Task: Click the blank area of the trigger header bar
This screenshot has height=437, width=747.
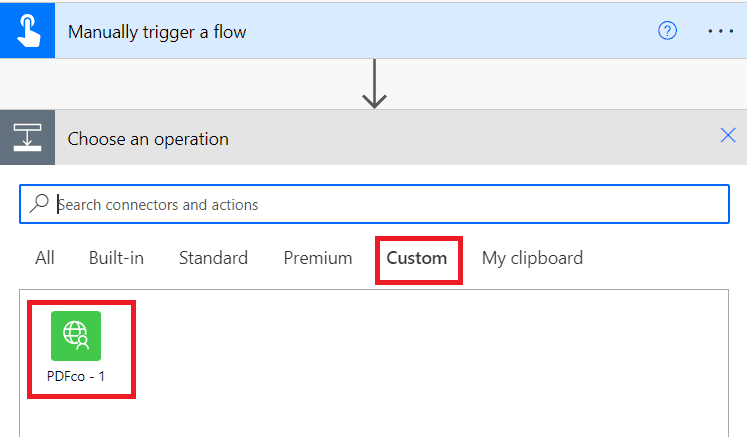Action: point(450,31)
